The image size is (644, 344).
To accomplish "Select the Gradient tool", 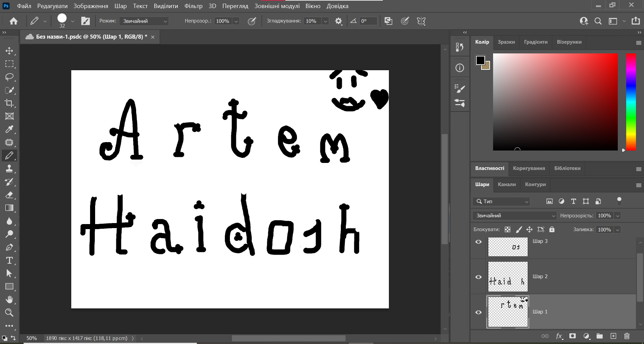I will (x=9, y=208).
